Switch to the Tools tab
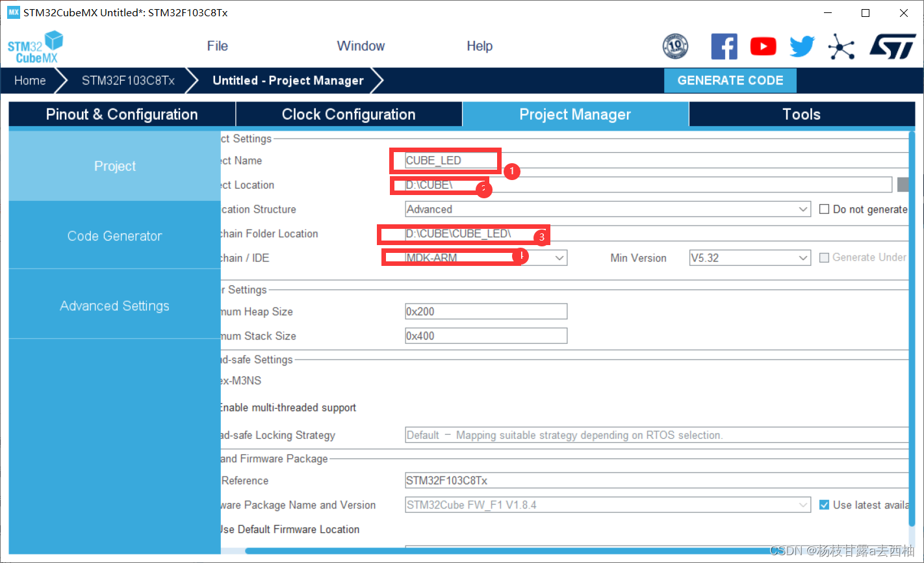Screen dimensions: 924x563 coord(801,114)
